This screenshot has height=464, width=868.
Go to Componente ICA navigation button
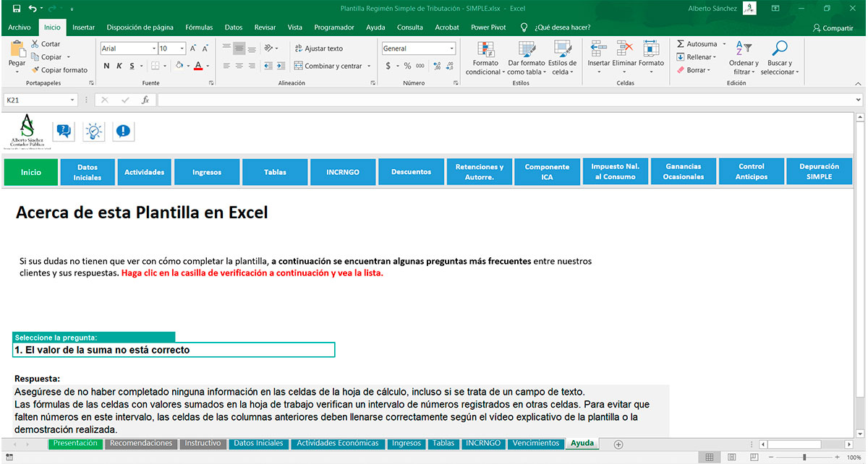[x=547, y=171]
